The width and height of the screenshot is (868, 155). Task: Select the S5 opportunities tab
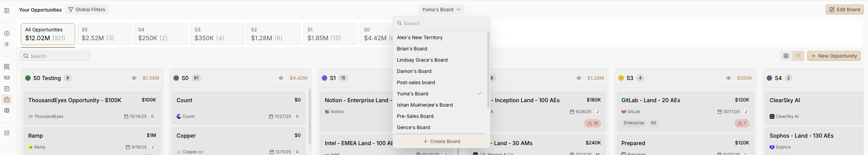[x=104, y=34]
